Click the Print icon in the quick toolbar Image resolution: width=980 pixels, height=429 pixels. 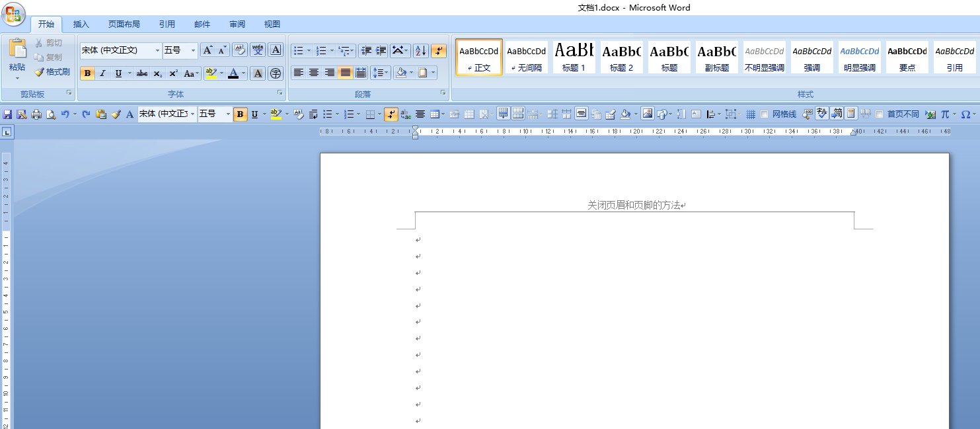tap(36, 114)
